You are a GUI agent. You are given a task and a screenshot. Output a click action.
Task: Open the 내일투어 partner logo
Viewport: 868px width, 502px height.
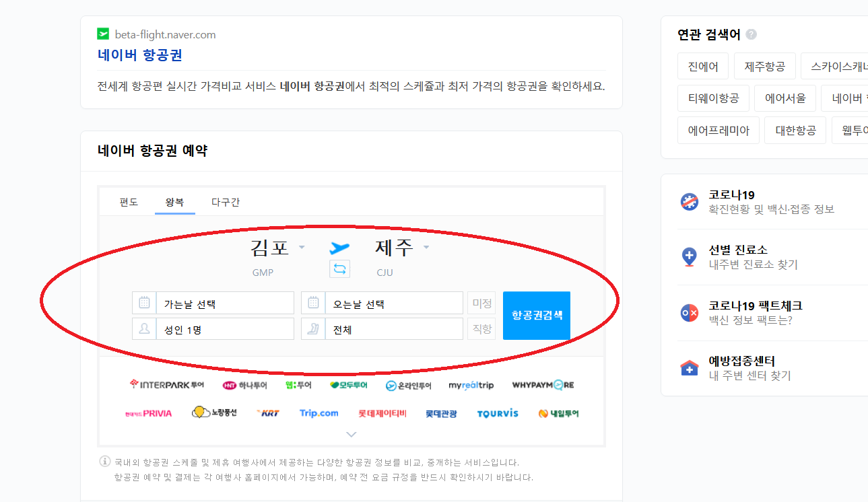click(558, 413)
